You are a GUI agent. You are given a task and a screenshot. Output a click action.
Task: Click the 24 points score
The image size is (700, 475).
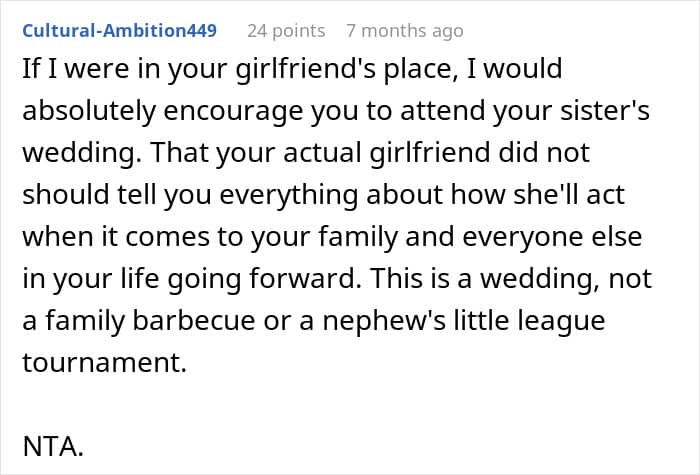[x=286, y=30]
